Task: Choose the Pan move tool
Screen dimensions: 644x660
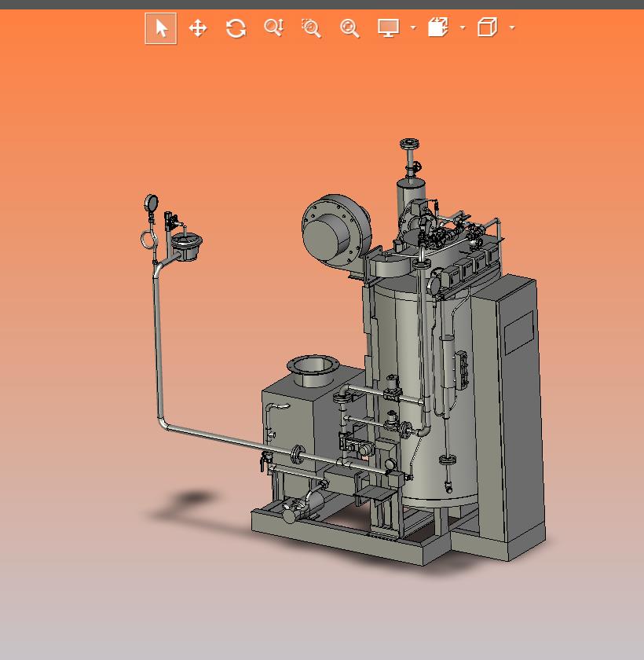Action: click(198, 28)
